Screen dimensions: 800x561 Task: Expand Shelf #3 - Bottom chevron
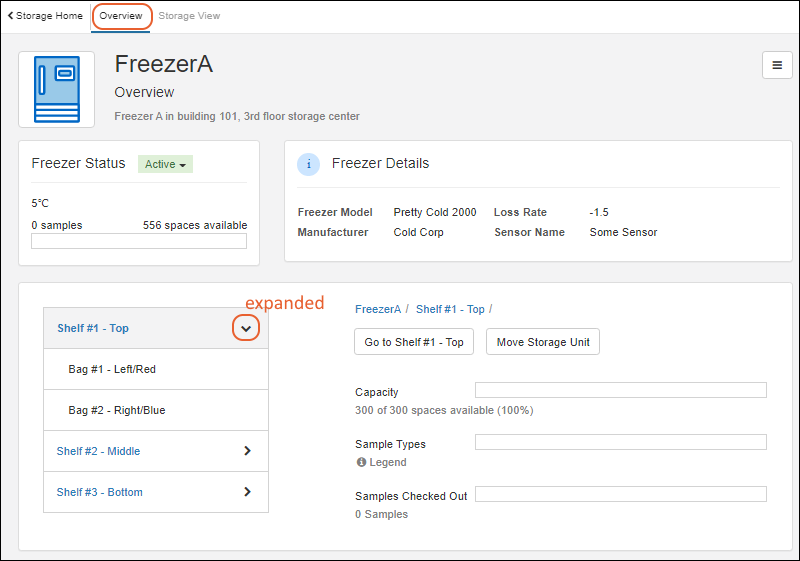247,492
